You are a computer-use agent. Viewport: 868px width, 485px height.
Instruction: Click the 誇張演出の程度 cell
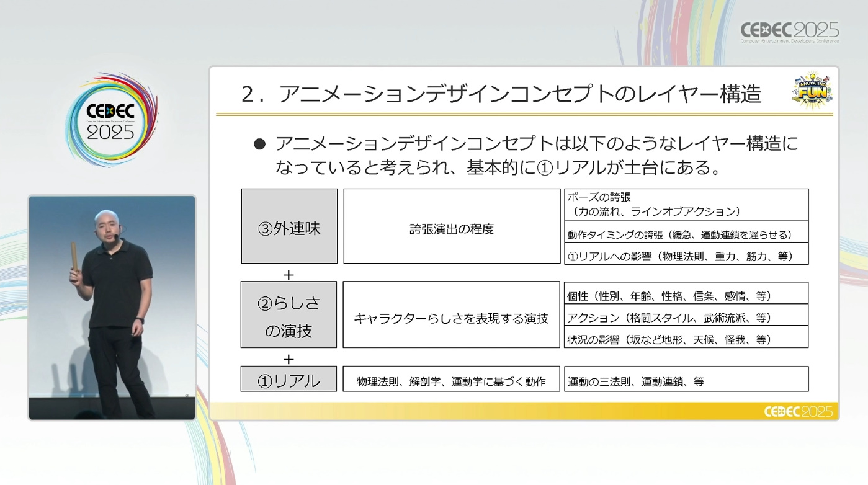(452, 226)
